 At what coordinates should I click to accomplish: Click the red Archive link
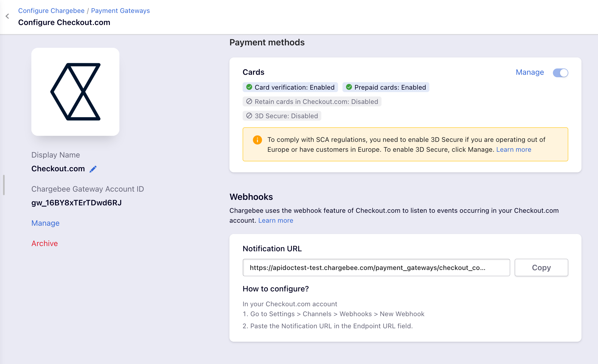click(x=45, y=243)
